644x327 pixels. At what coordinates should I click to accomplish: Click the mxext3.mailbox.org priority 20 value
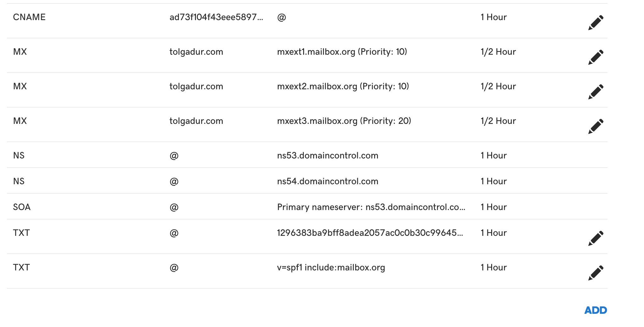[344, 121]
